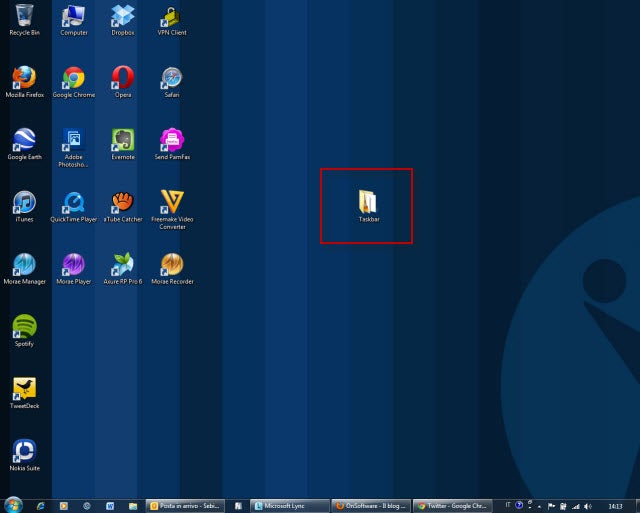Screen dimensions: 640x513
Task: Select the Google Chrome desktop shortcut
Action: coord(73,81)
